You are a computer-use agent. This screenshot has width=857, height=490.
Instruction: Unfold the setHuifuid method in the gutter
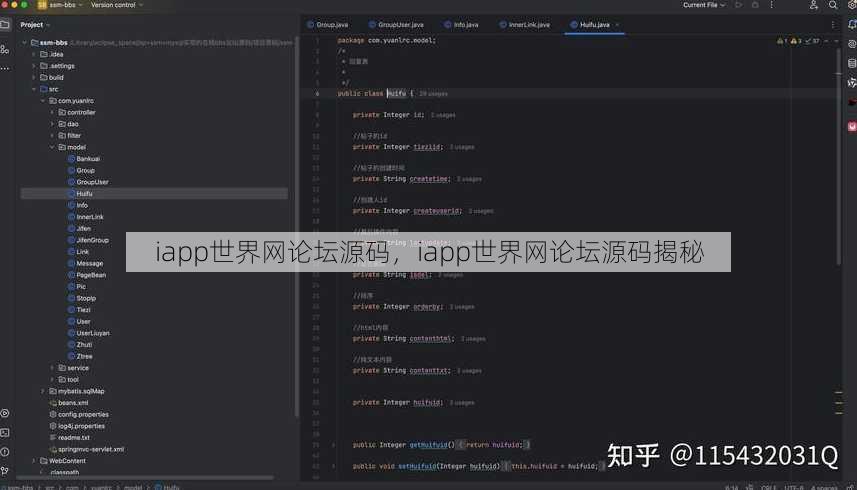[333, 467]
